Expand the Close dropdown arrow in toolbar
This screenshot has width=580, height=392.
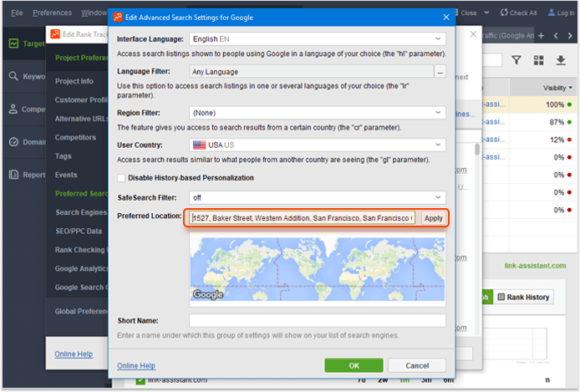click(x=486, y=13)
